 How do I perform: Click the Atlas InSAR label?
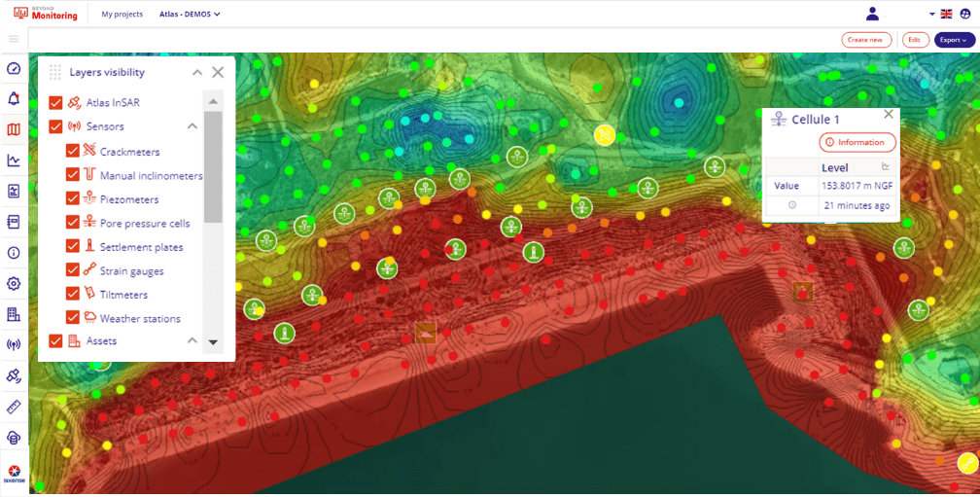click(113, 102)
